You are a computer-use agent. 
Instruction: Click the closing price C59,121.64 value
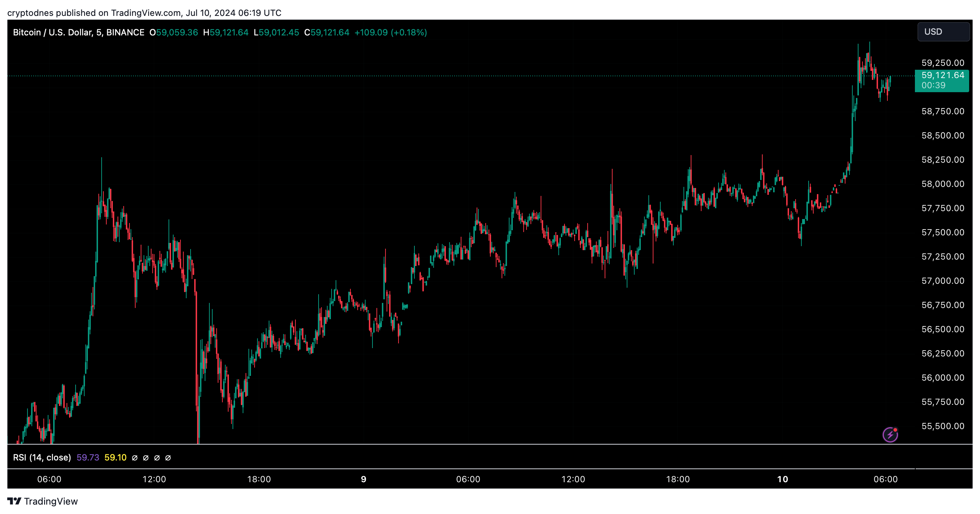pos(327,32)
